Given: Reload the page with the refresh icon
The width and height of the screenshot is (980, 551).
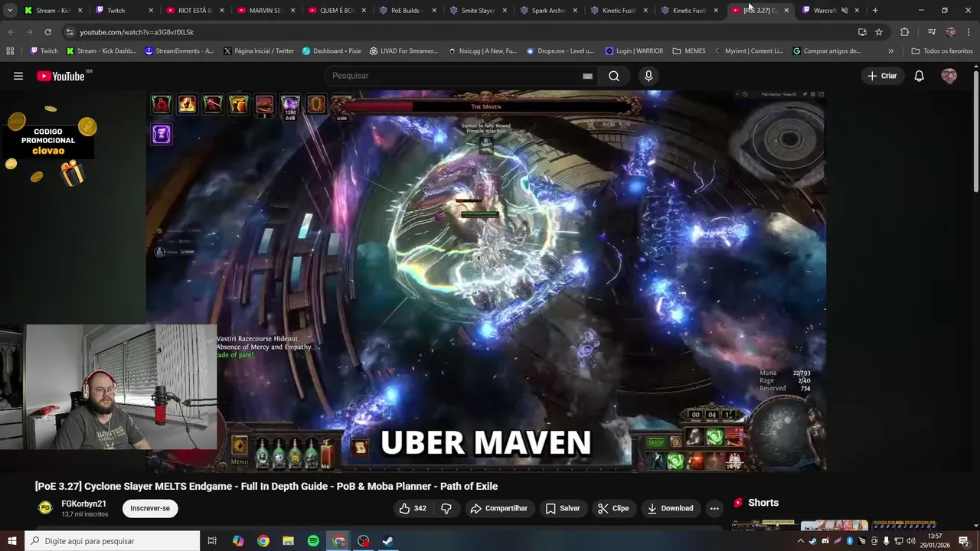Looking at the screenshot, I should [47, 32].
